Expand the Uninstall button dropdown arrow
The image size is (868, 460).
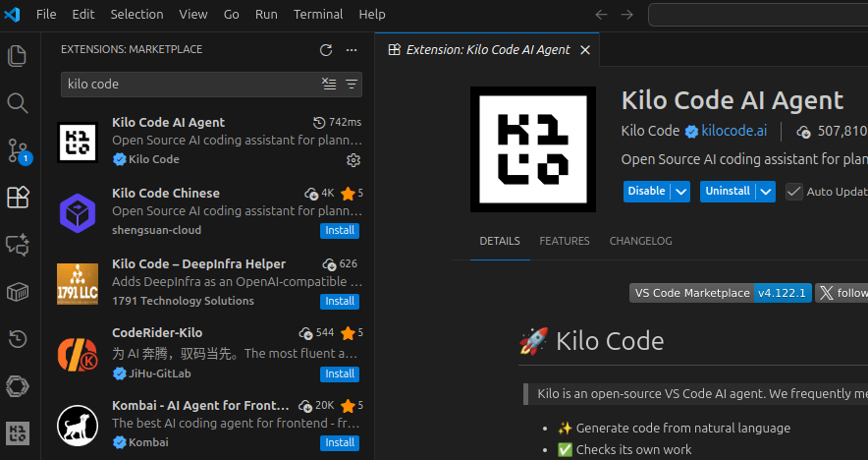(x=766, y=192)
